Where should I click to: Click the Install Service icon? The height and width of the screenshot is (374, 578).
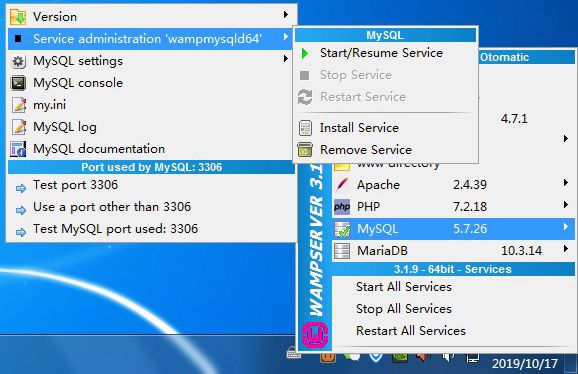[x=305, y=128]
